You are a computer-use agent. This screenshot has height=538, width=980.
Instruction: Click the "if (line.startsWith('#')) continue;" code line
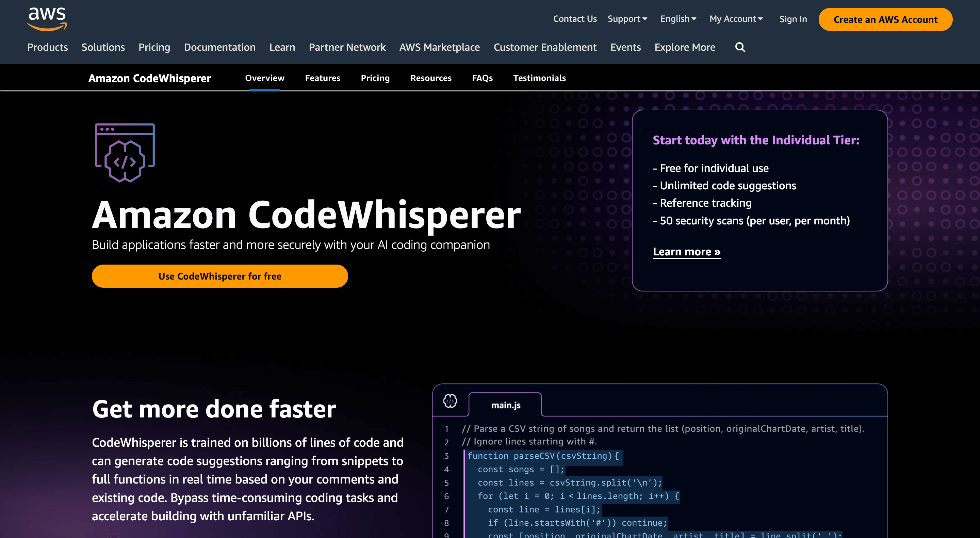point(577,523)
